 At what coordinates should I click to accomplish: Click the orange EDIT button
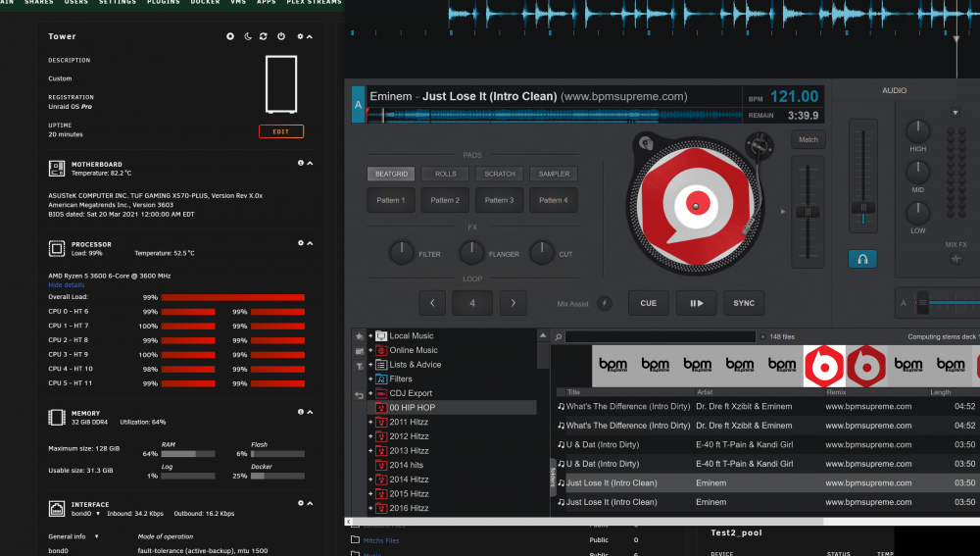[281, 131]
